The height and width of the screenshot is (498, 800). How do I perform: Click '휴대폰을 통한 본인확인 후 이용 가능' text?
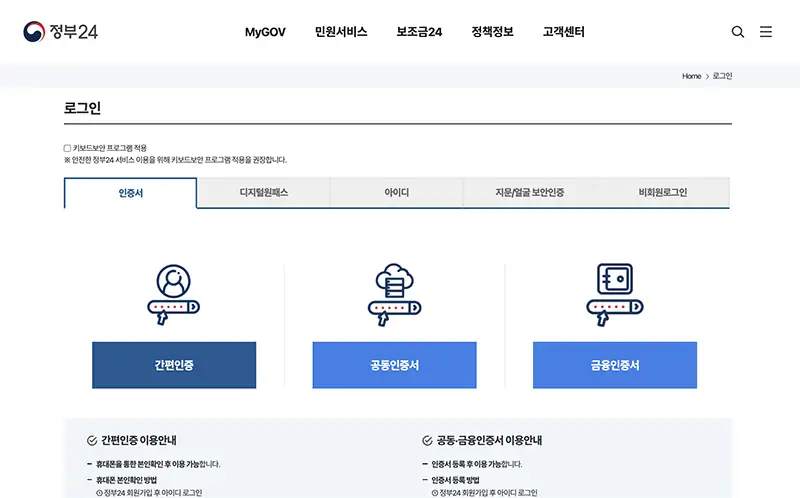click(x=147, y=464)
